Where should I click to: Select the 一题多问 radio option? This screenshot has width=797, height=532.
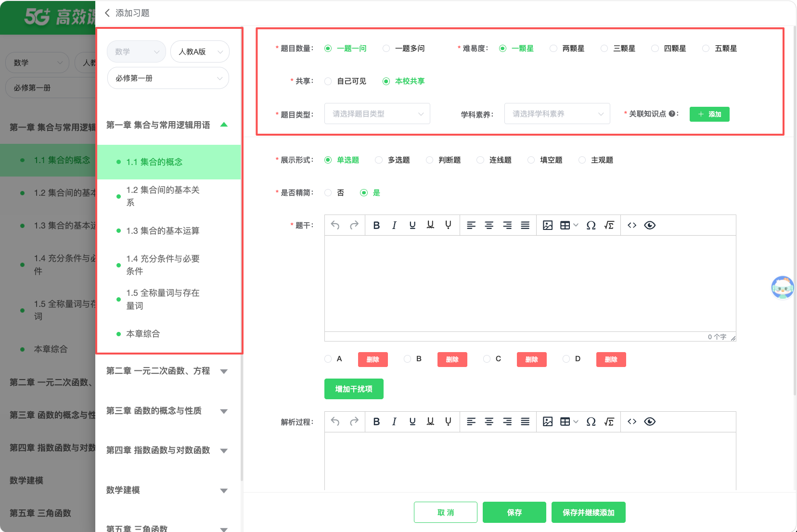pos(386,49)
